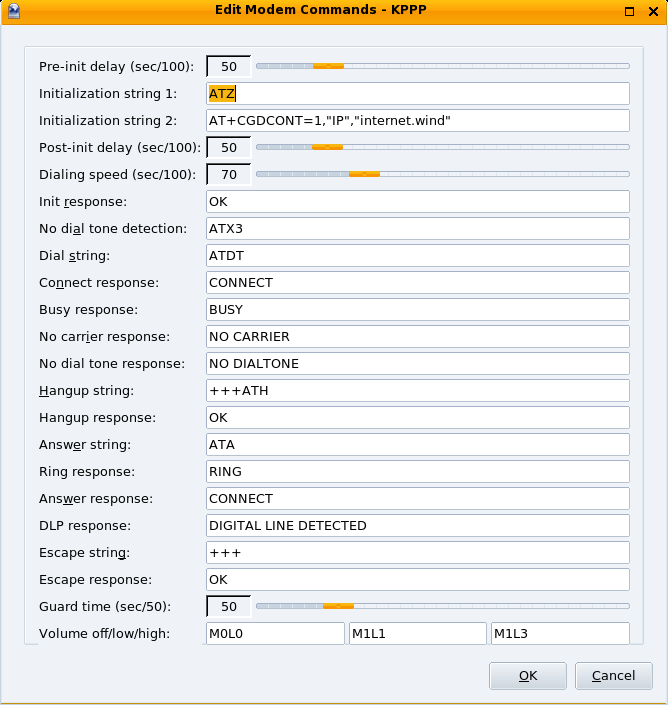Click the volume off field M0L0
The image size is (668, 705).
coord(275,634)
